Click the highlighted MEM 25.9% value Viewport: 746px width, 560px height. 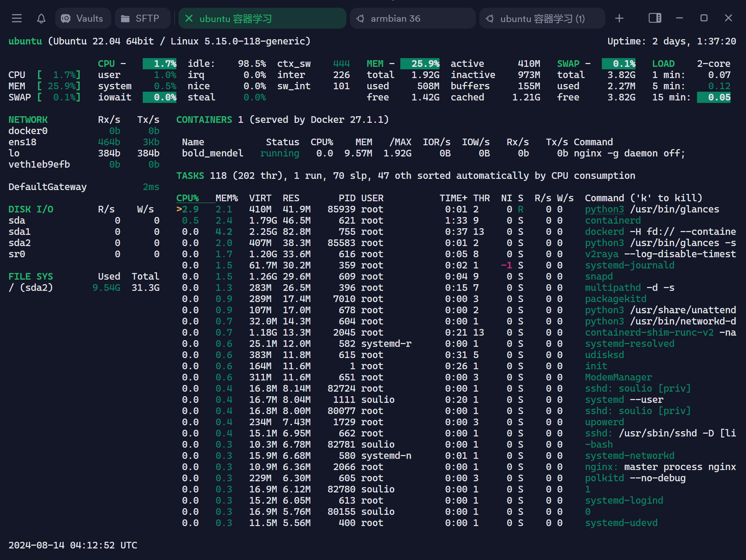(x=420, y=64)
